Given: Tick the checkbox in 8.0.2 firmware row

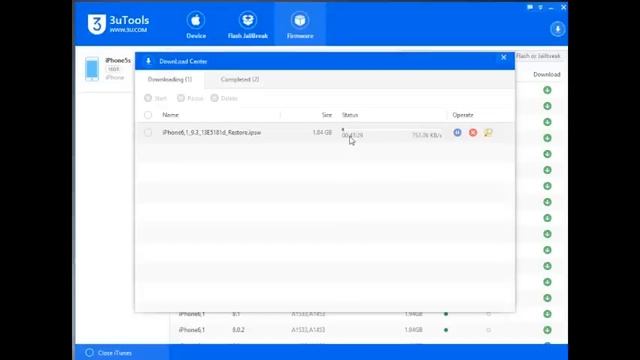Looking at the screenshot, I should (489, 330).
